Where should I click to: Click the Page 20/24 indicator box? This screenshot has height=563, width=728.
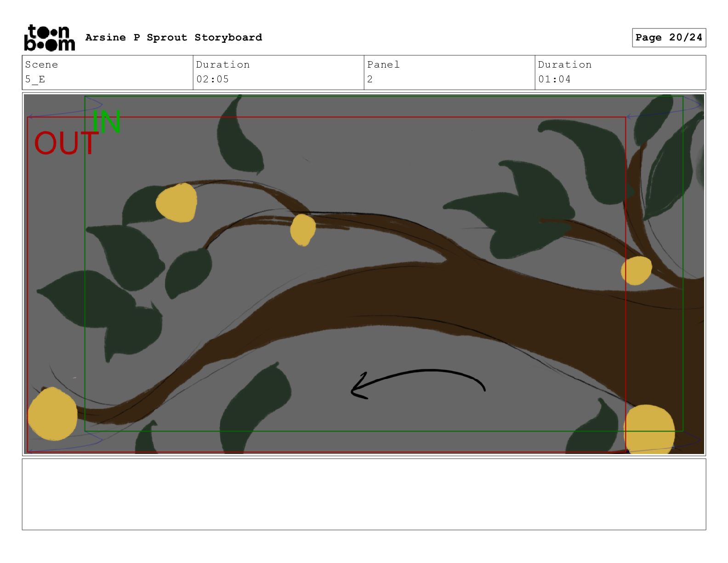pyautogui.click(x=669, y=38)
